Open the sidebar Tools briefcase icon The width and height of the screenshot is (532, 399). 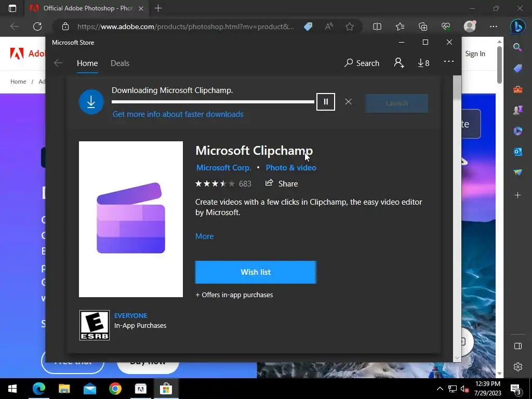[518, 89]
